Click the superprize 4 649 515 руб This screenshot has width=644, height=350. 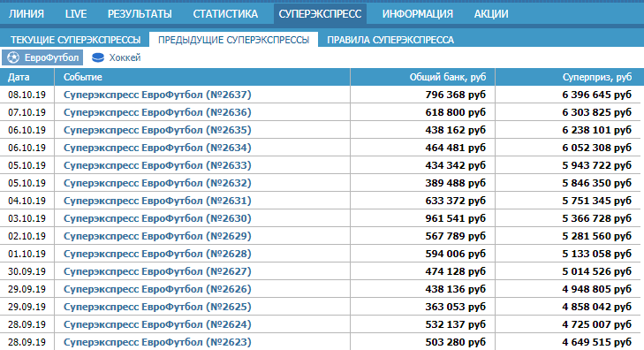597,342
